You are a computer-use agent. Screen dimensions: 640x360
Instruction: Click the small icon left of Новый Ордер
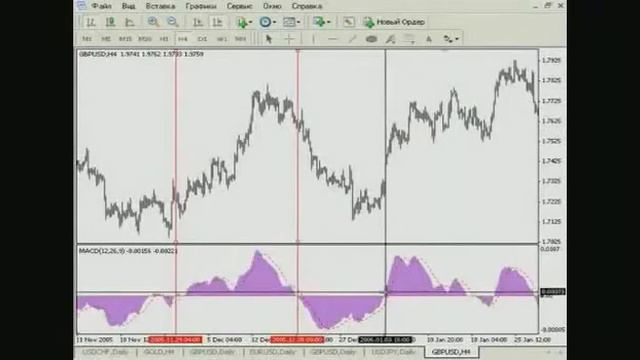click(348, 22)
